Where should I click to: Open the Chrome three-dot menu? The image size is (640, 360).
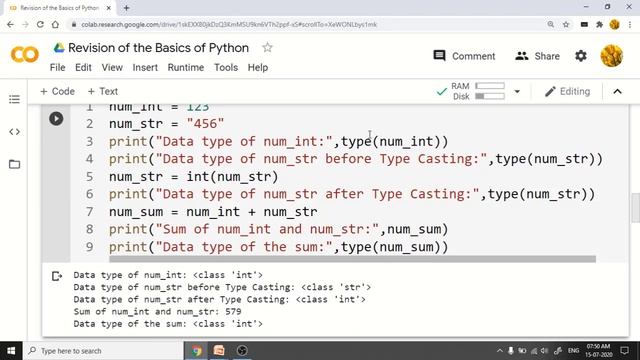pyautogui.click(x=630, y=24)
